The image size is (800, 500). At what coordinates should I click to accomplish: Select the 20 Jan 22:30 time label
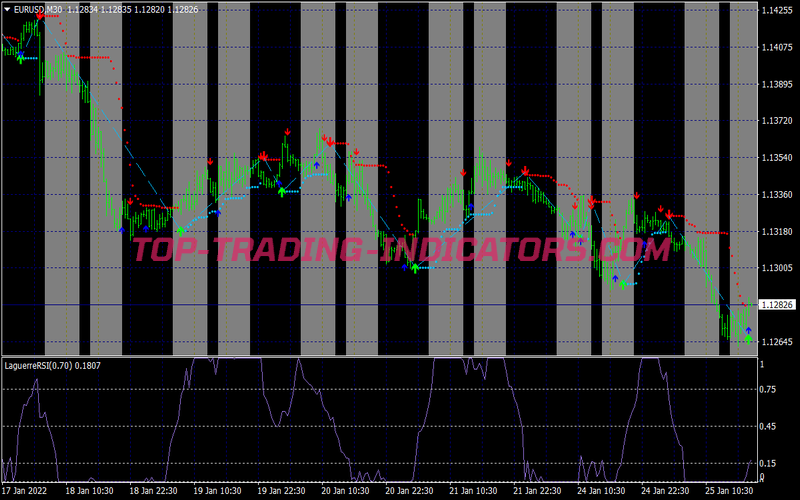[409, 491]
